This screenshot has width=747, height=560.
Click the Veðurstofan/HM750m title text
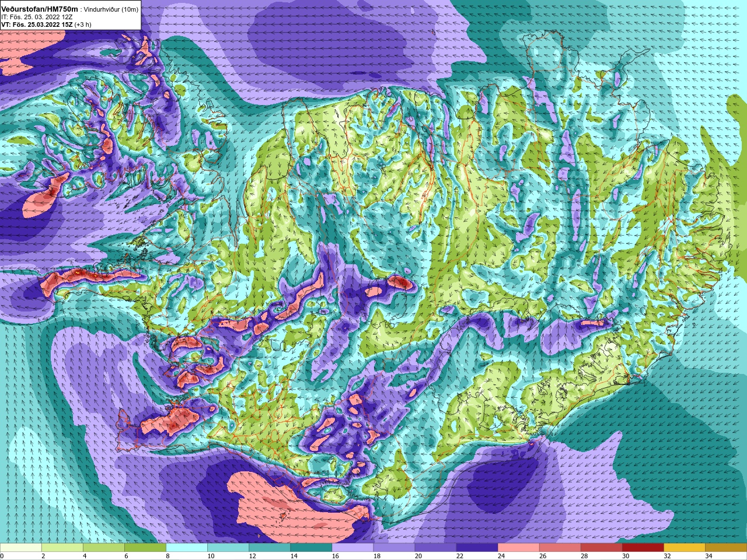point(39,9)
